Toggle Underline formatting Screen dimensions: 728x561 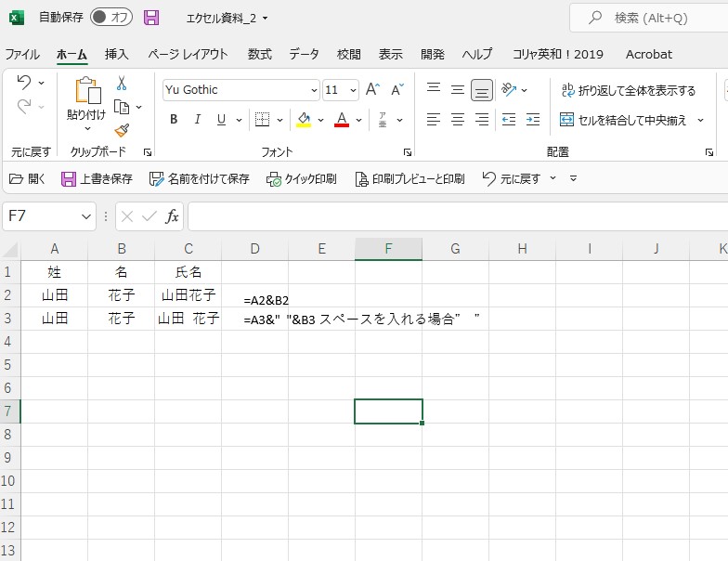221,119
